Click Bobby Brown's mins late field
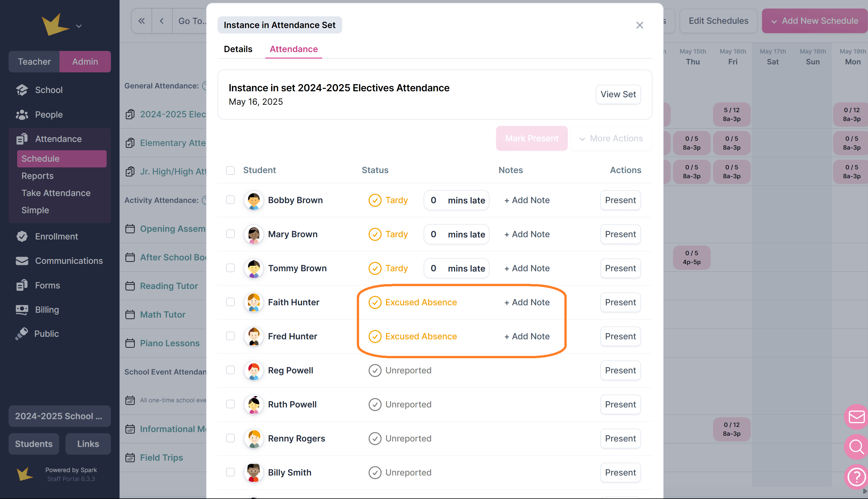Image resolution: width=868 pixels, height=499 pixels. (434, 200)
